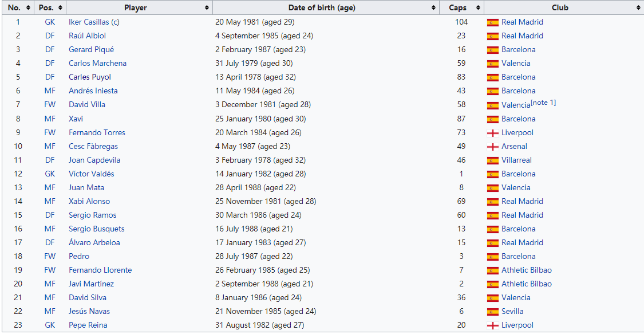Click Spain flag in Fernando Llorente row

click(x=492, y=271)
